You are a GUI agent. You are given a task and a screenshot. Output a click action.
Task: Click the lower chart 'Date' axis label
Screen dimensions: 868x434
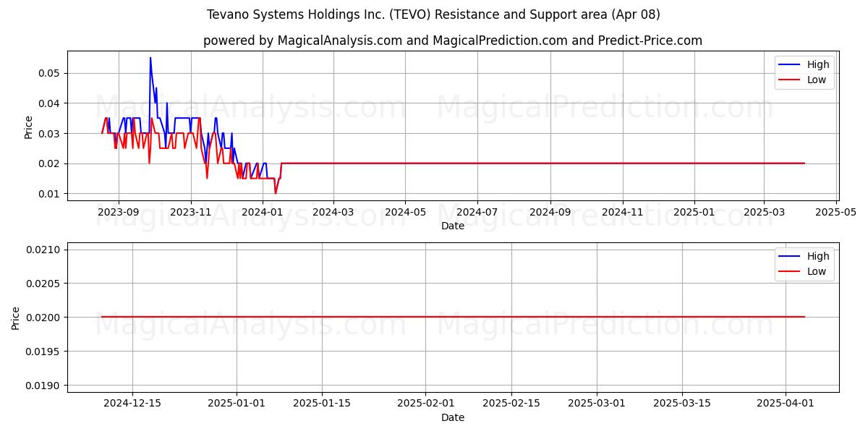[x=453, y=417]
